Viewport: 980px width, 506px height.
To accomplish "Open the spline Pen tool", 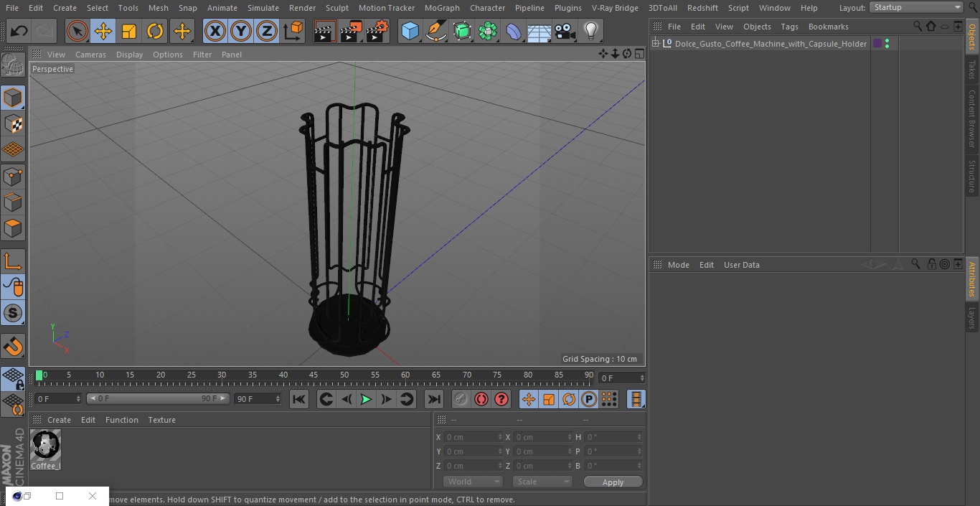I will (x=435, y=31).
